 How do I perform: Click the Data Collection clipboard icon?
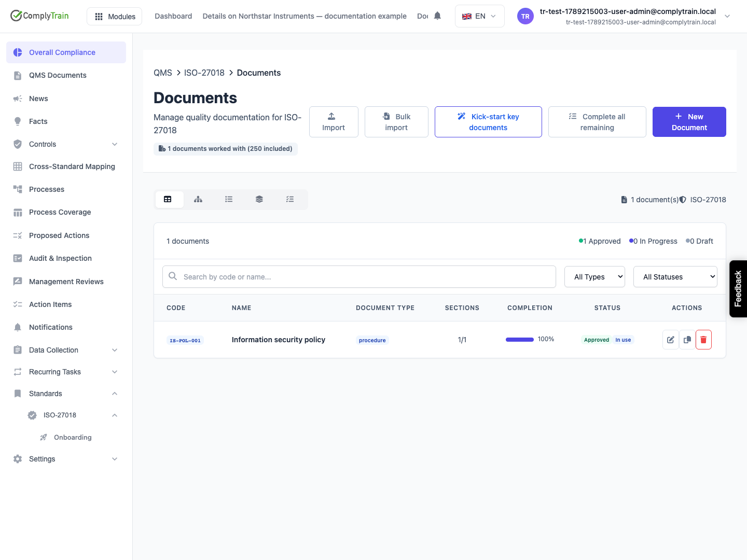click(18, 350)
